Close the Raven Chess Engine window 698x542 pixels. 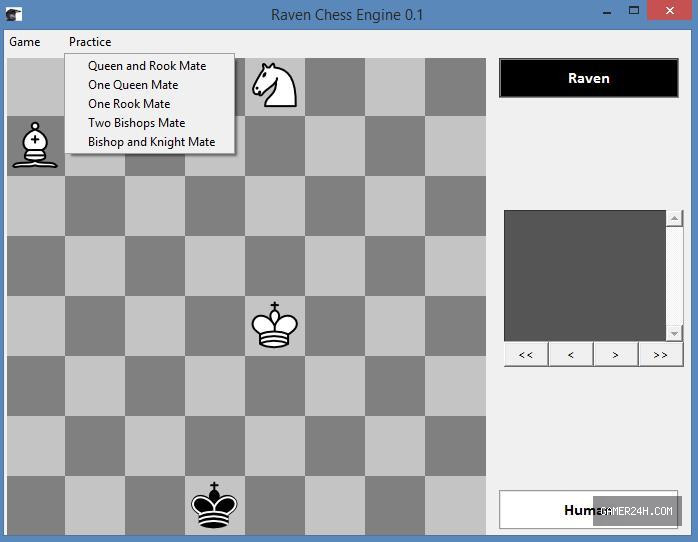click(x=670, y=11)
